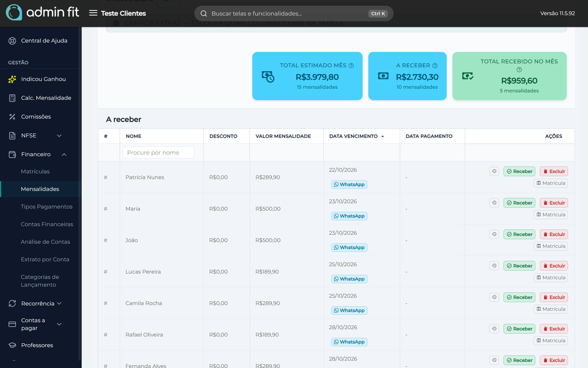Viewport: 588px width, 368px height.
Task: Click the Nome column header
Action: point(134,136)
